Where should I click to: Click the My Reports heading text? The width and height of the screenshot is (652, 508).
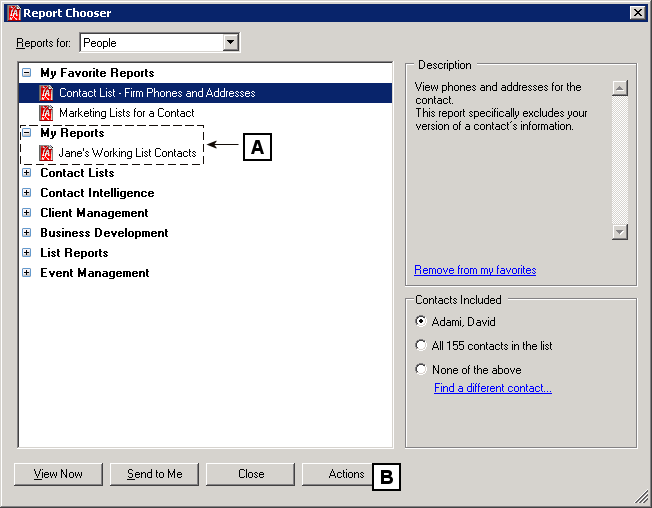(72, 133)
